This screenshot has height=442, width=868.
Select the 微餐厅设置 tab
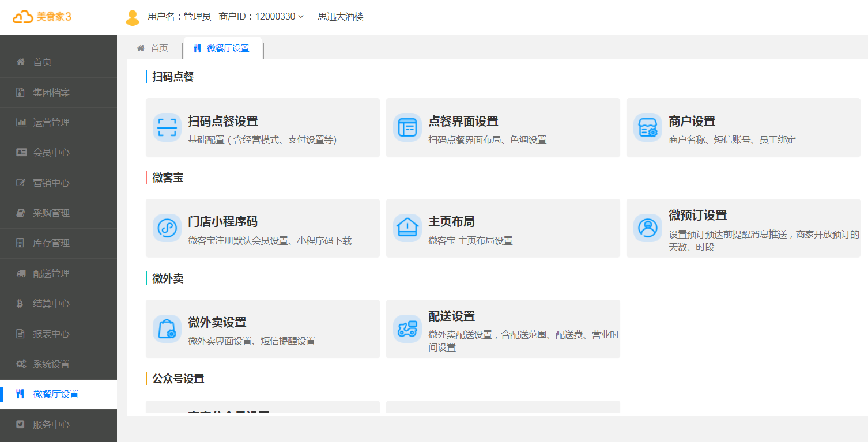click(223, 48)
